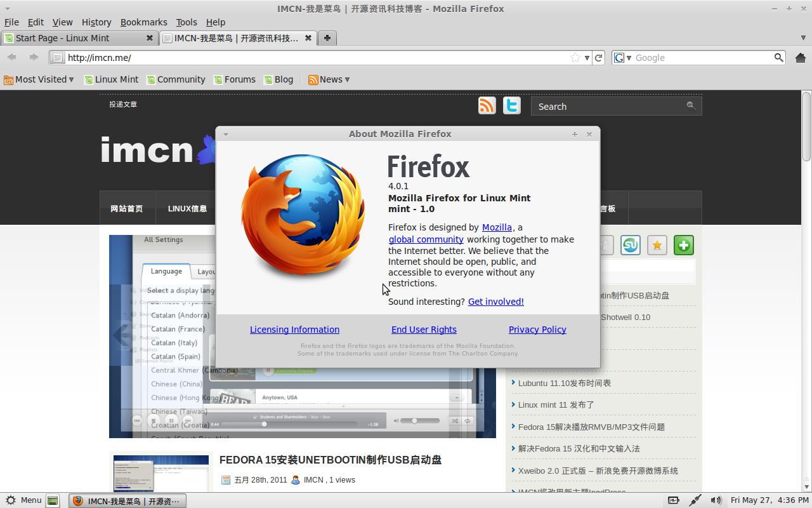
Task: Reload the page with the refresh icon
Action: pos(598,58)
